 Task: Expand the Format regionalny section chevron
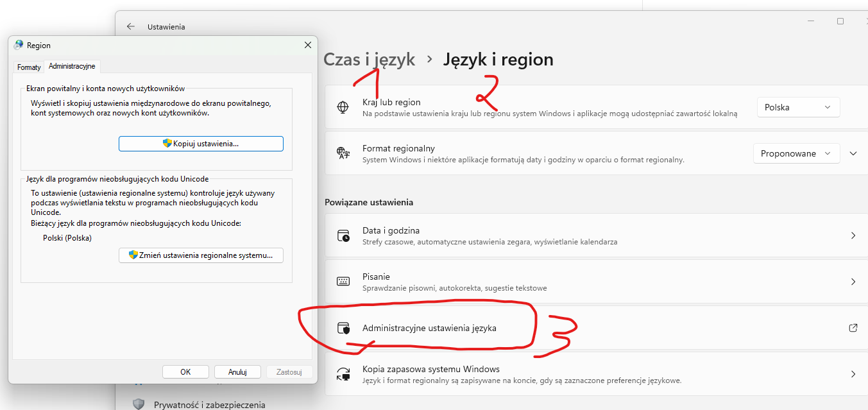[853, 153]
